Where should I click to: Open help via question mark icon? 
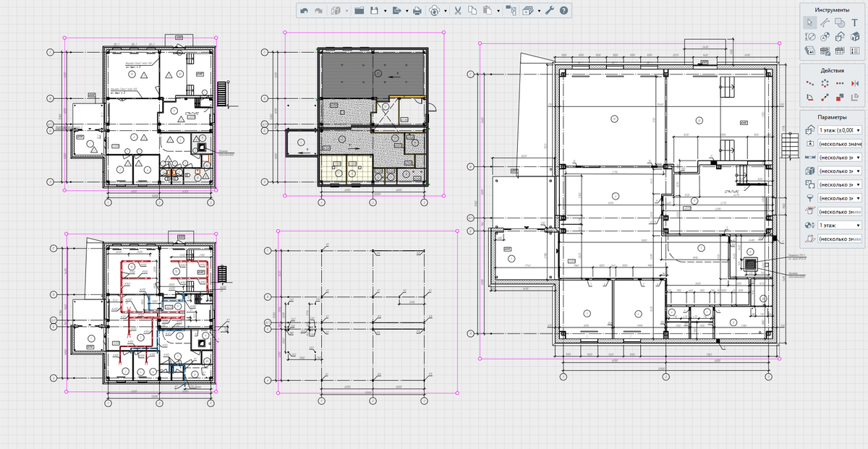[563, 11]
